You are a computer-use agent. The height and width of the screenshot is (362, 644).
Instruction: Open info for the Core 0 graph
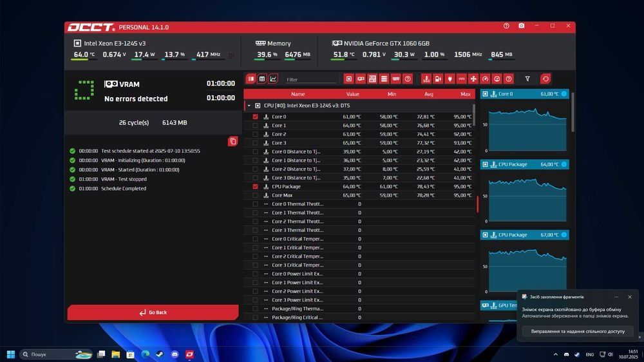564,94
